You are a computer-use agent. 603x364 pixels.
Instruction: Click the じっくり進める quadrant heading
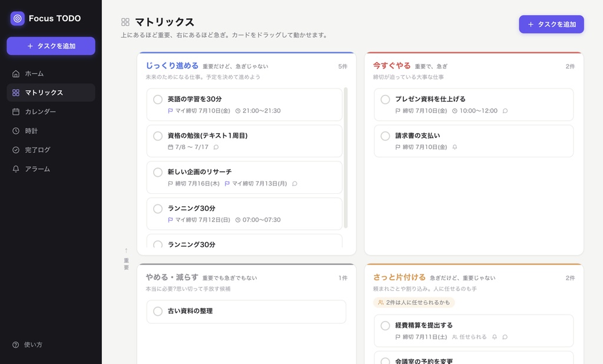pyautogui.click(x=173, y=66)
